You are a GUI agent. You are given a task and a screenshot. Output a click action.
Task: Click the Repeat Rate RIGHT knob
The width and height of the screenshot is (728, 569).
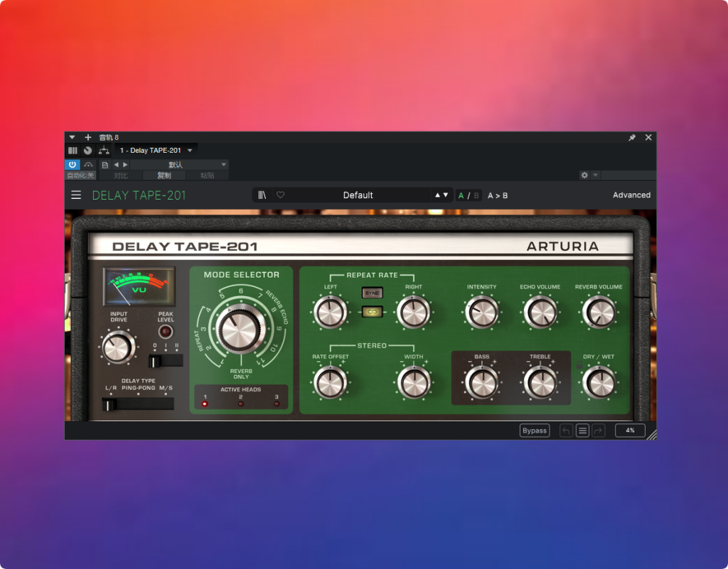(x=413, y=312)
